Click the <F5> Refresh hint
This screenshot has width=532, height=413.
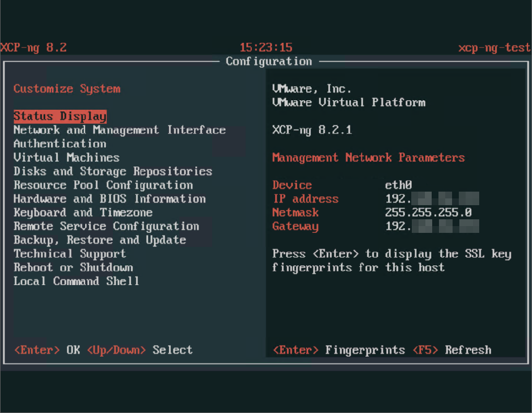point(452,350)
